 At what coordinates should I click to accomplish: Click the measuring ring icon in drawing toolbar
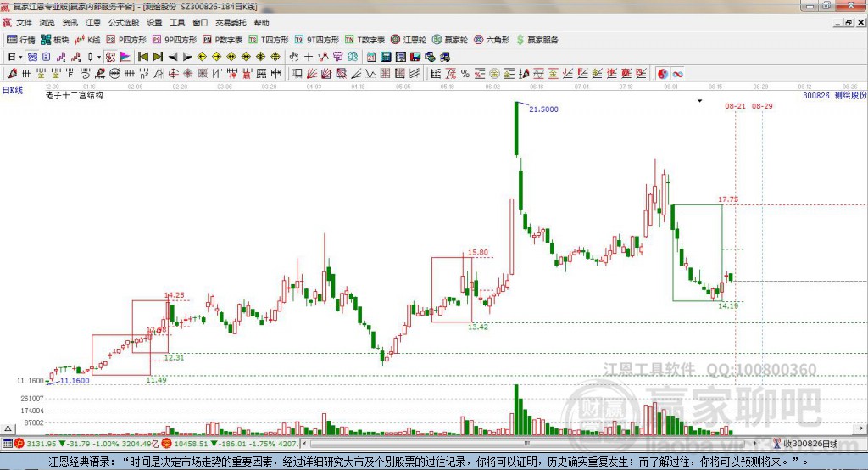pos(114,74)
